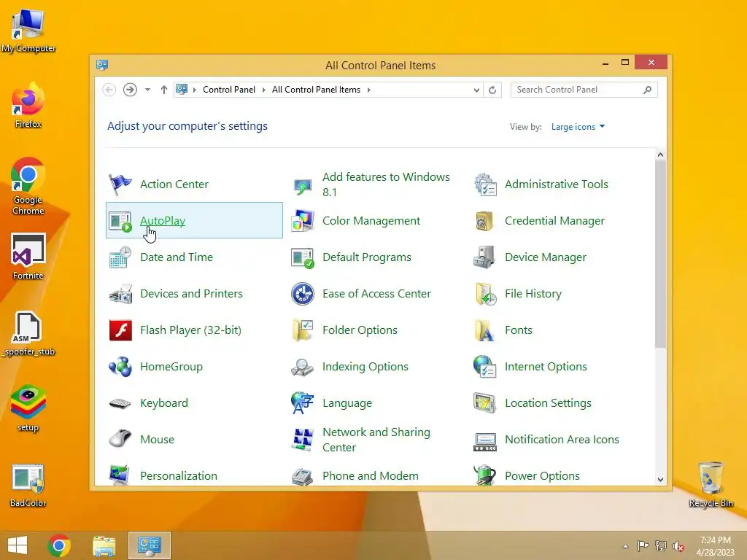Click the Control Panel breadcrumb
The width and height of the screenshot is (747, 560).
(x=228, y=90)
